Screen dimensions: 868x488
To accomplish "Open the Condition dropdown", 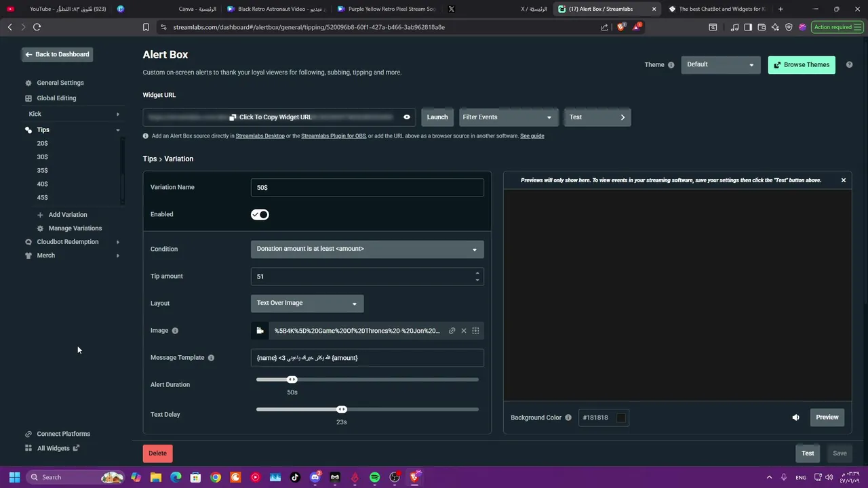I will 367,249.
